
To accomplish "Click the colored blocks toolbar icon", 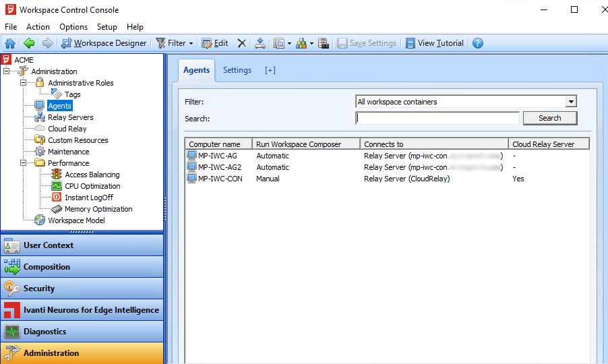I will (301, 43).
